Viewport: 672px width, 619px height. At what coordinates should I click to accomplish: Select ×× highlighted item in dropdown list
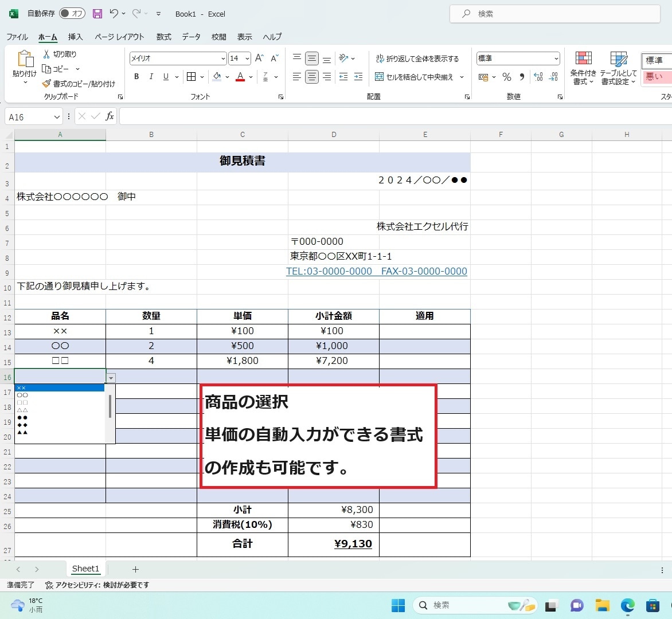60,387
